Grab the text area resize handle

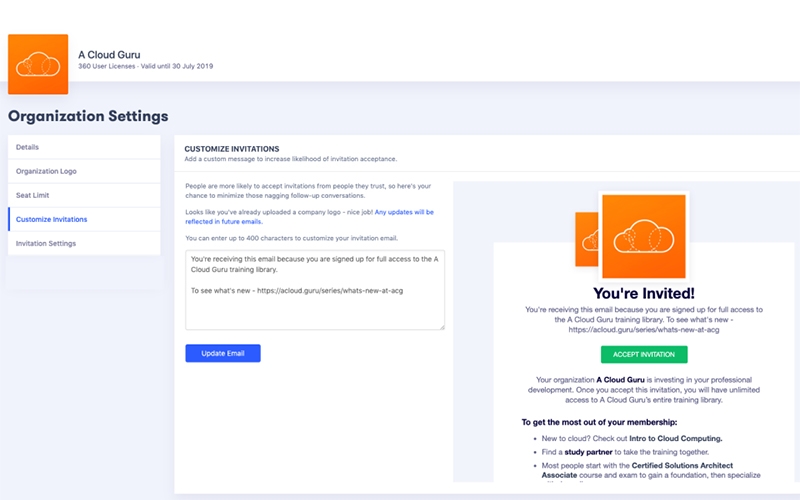(441, 326)
